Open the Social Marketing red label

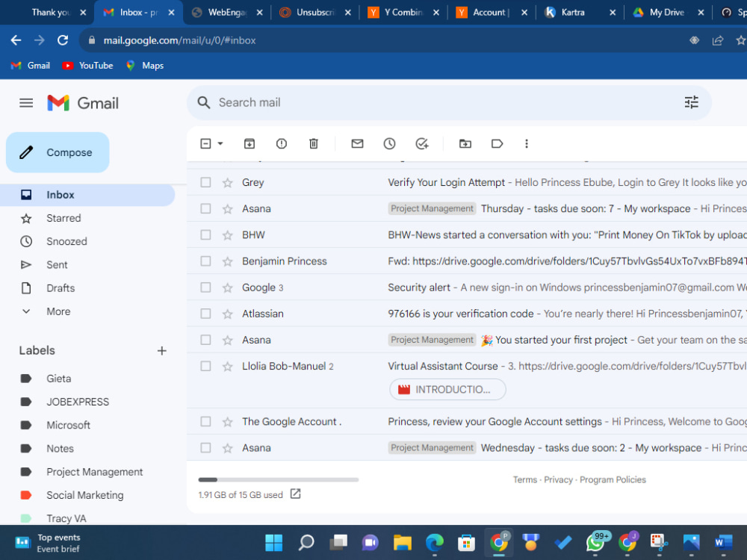point(85,495)
